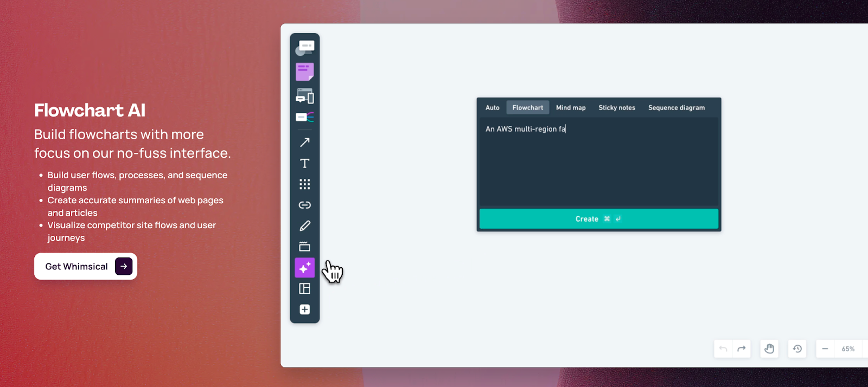The image size is (868, 387).
Task: Select the section frame tool
Action: (304, 247)
